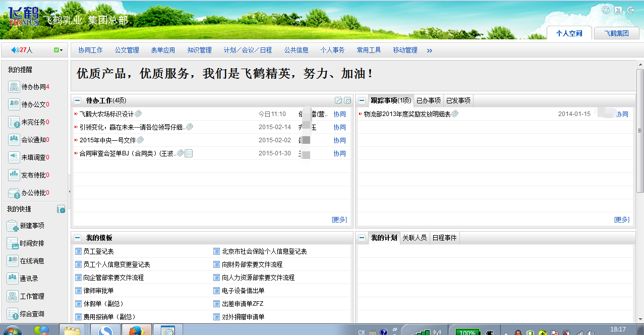The image size is (644, 335).
Task: Open Firefox from the taskbar
Action: (x=136, y=330)
